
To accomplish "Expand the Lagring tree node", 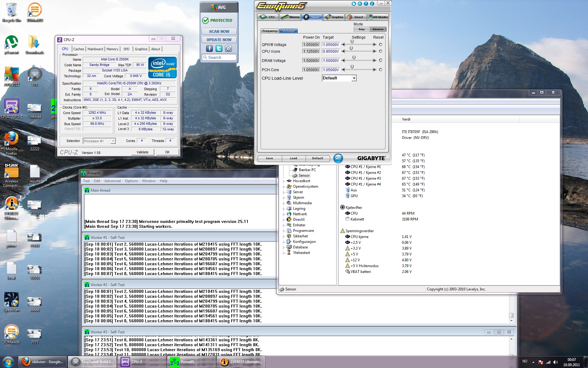I will (284, 209).
